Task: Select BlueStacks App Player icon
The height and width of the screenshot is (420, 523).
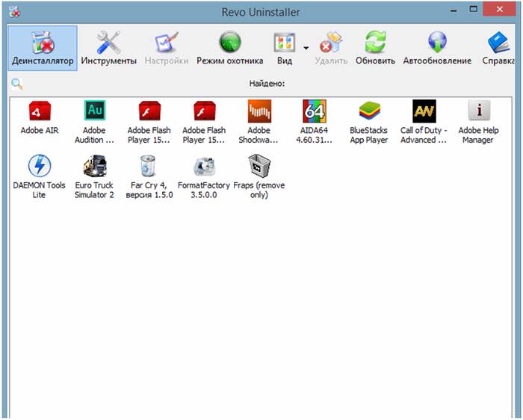Action: (368, 112)
